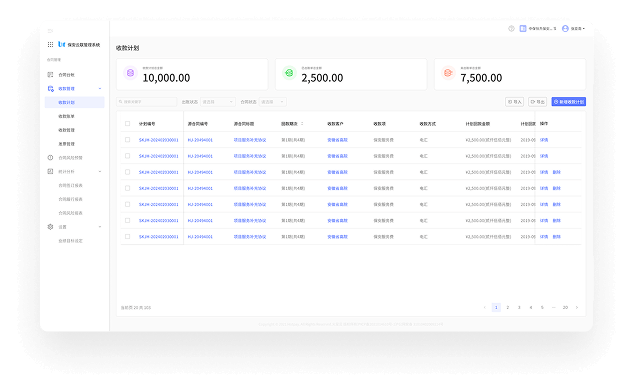Check the first table row's checkbox
This screenshot has width=633, height=392.
[128, 140]
